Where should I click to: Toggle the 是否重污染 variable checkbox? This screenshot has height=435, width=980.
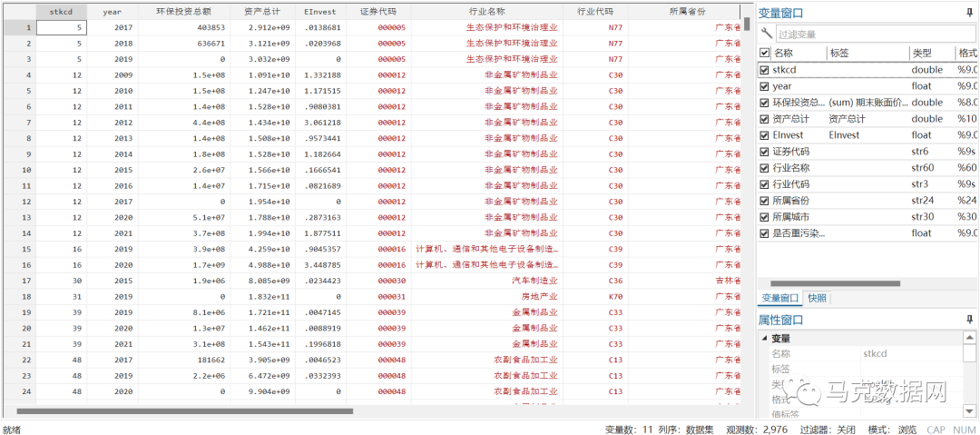coord(764,232)
